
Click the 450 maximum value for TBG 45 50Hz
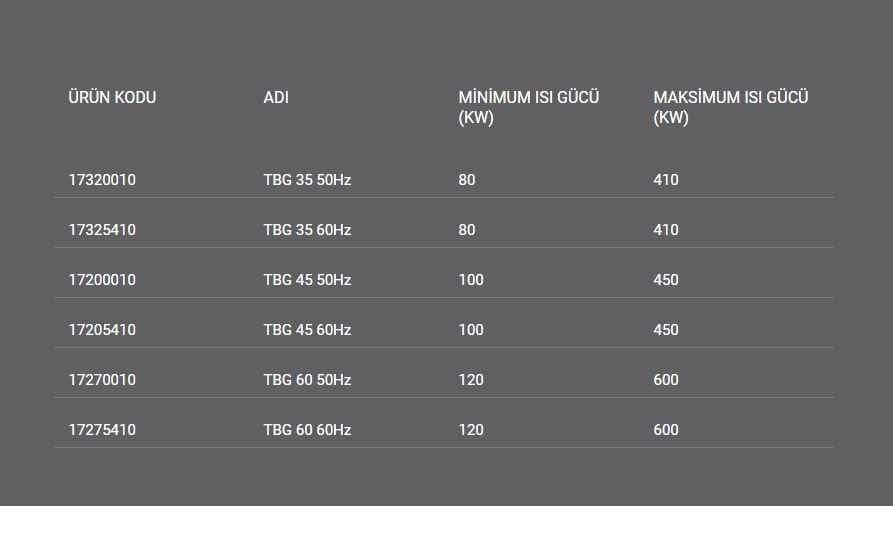(x=666, y=280)
